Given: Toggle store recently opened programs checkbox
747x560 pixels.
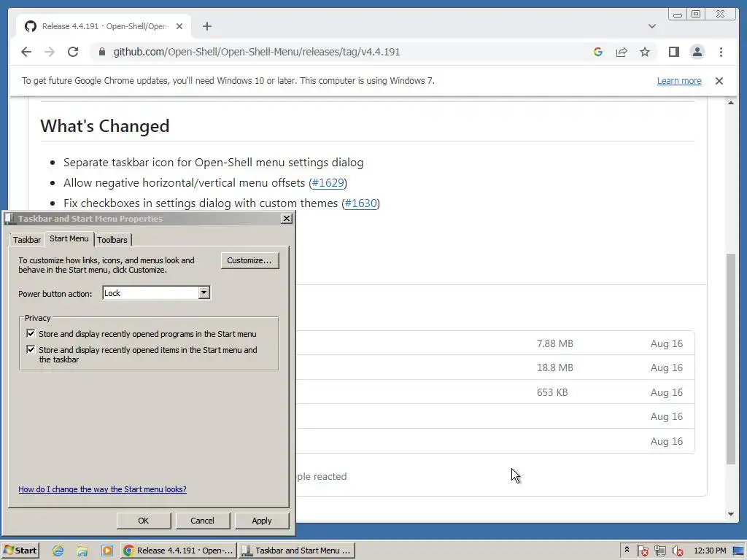Looking at the screenshot, I should click(x=31, y=333).
